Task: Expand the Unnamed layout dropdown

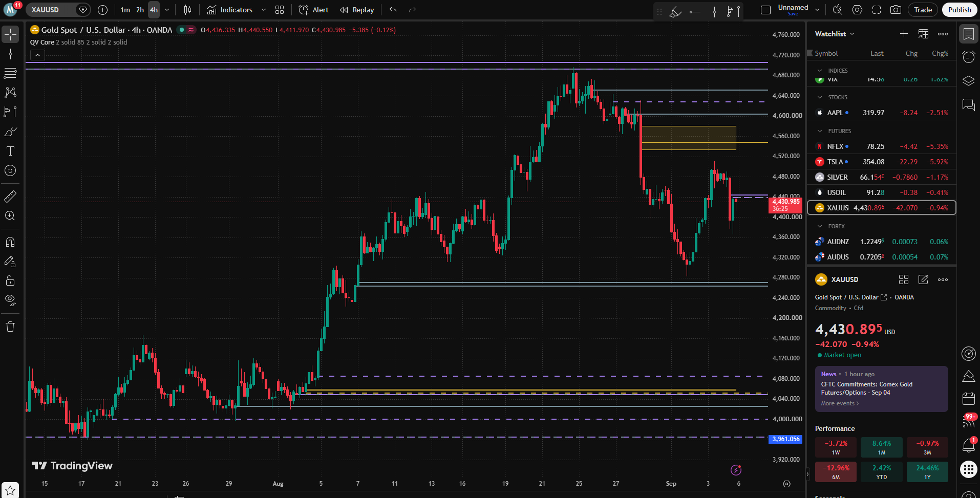Action: coord(817,10)
